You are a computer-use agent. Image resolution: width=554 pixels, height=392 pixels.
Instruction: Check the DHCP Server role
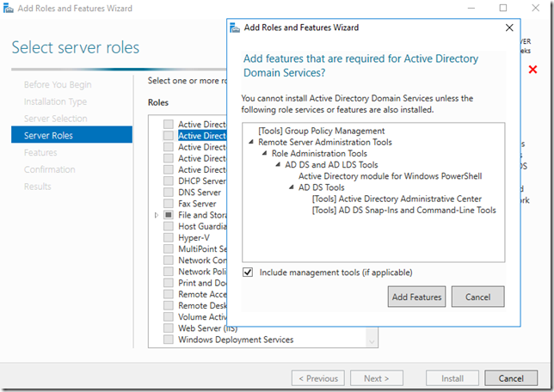click(169, 181)
